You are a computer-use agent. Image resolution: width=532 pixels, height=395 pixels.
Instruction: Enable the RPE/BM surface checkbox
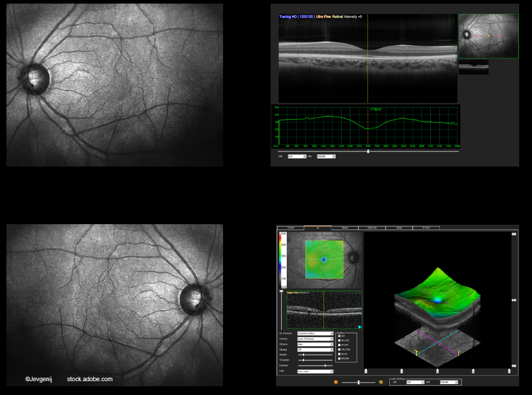tap(340, 358)
